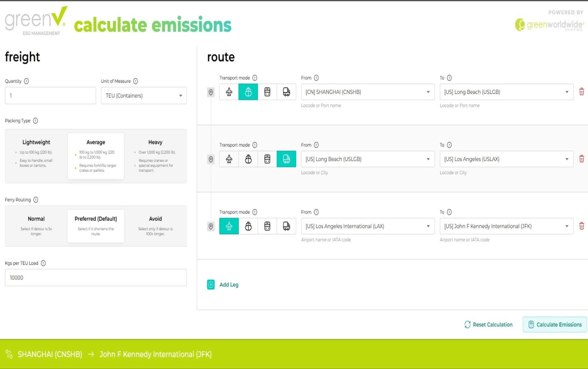The width and height of the screenshot is (588, 369).
Task: Edit the Kgs per TEU Load value
Action: coord(96,277)
